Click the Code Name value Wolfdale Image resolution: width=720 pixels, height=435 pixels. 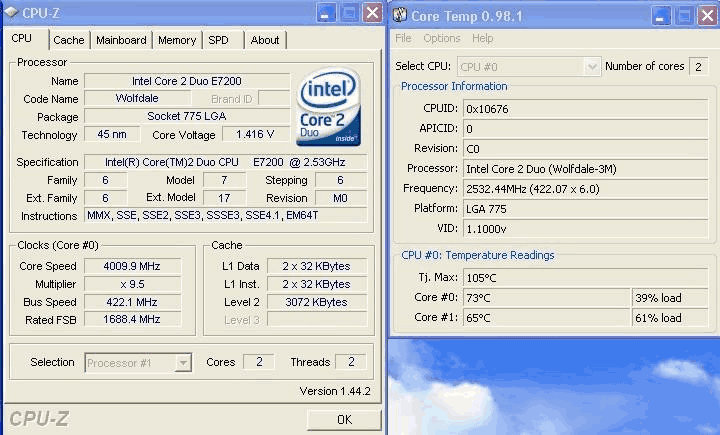[137, 98]
